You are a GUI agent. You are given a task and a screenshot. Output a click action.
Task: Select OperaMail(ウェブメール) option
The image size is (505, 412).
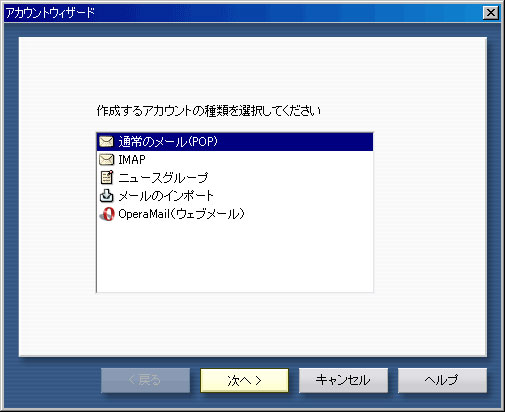tap(235, 214)
